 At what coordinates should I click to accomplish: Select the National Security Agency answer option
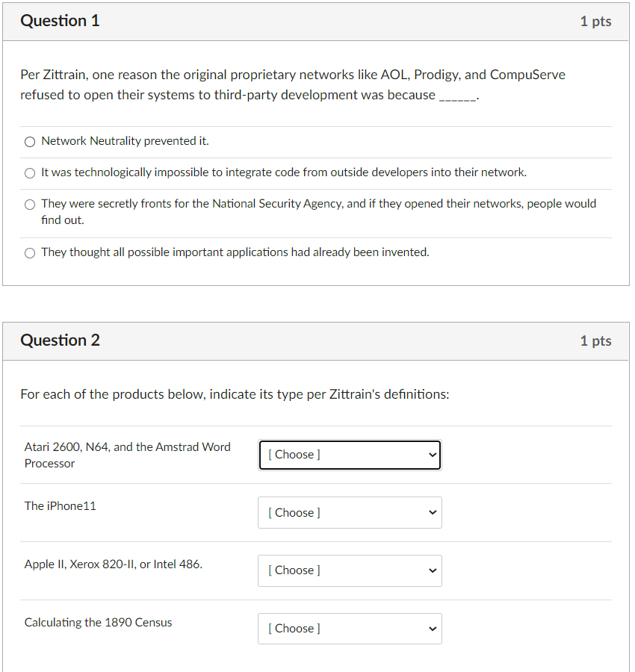click(x=29, y=204)
